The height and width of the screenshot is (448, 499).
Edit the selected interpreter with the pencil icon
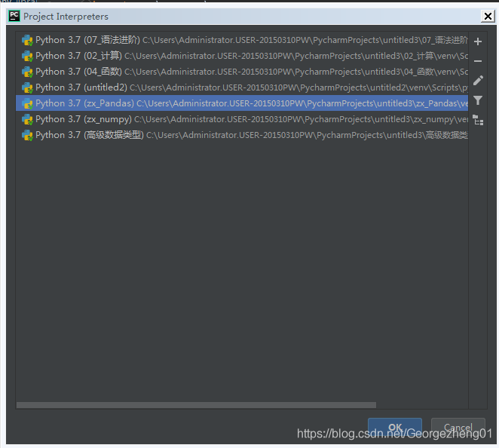[x=478, y=81]
